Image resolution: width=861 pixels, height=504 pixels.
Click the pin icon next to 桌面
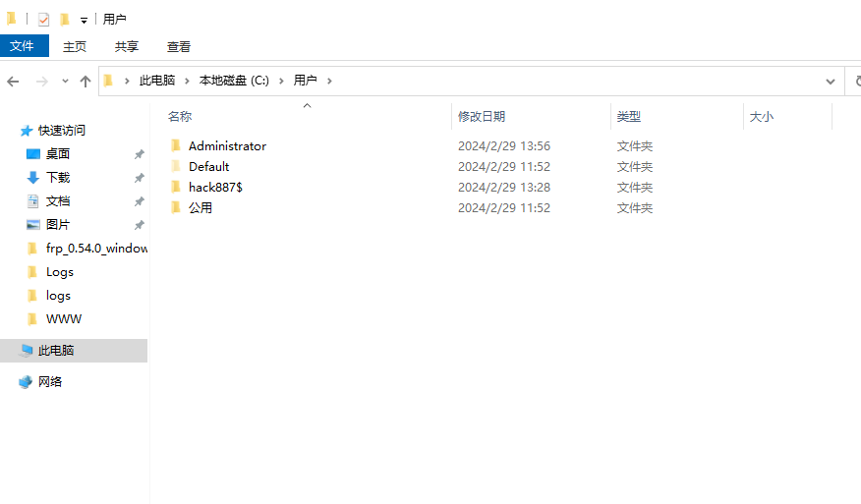(x=140, y=154)
